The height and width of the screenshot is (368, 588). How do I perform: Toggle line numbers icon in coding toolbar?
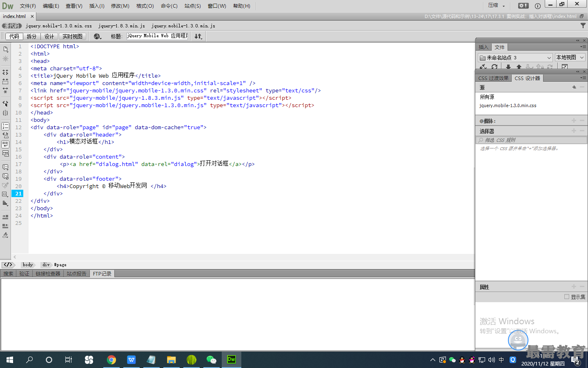[x=5, y=126]
